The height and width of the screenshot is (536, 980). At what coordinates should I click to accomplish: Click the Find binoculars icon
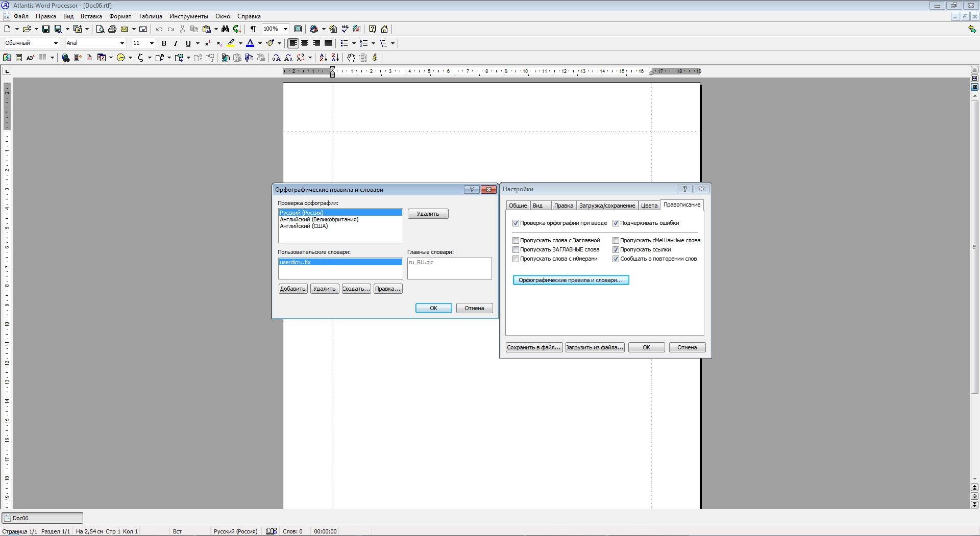225,29
